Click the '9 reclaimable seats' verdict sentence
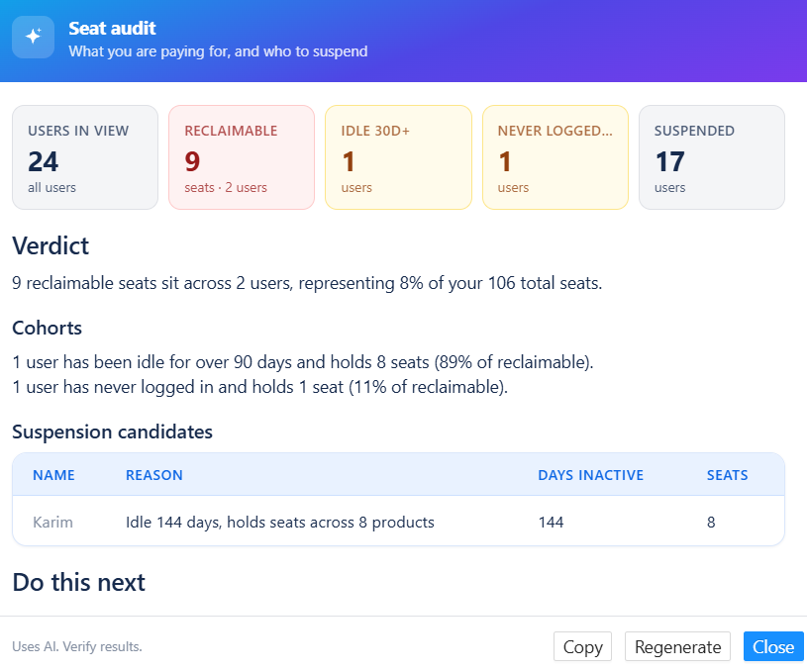The height and width of the screenshot is (672, 807). tap(307, 283)
